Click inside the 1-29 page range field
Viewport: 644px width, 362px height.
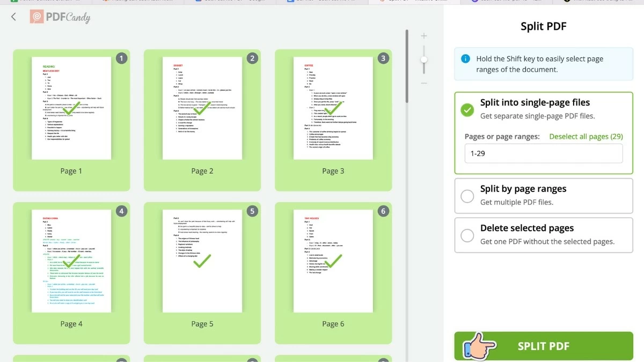[543, 153]
